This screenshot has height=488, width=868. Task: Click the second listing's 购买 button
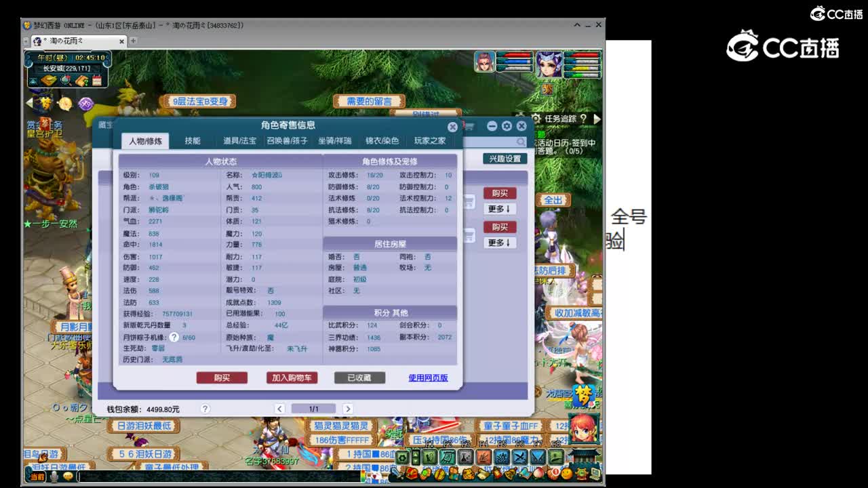click(x=500, y=227)
